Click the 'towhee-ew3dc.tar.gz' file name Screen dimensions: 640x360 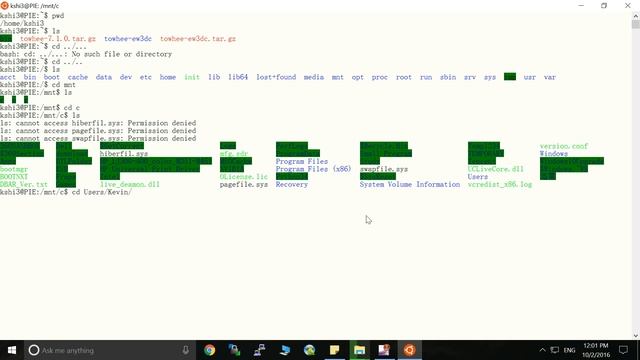point(198,39)
